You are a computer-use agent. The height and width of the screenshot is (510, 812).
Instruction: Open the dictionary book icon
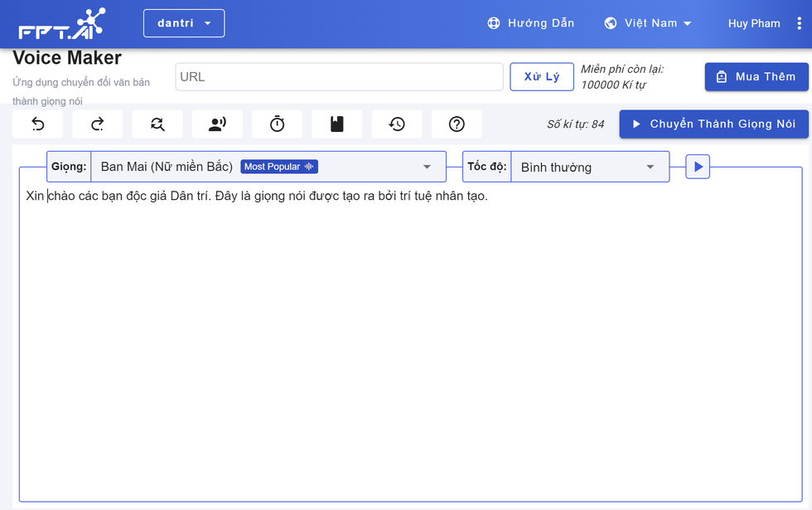click(336, 124)
